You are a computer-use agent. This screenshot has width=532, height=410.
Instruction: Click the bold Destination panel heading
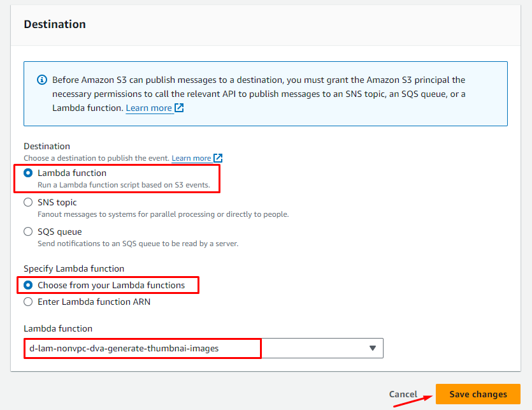pyautogui.click(x=55, y=24)
